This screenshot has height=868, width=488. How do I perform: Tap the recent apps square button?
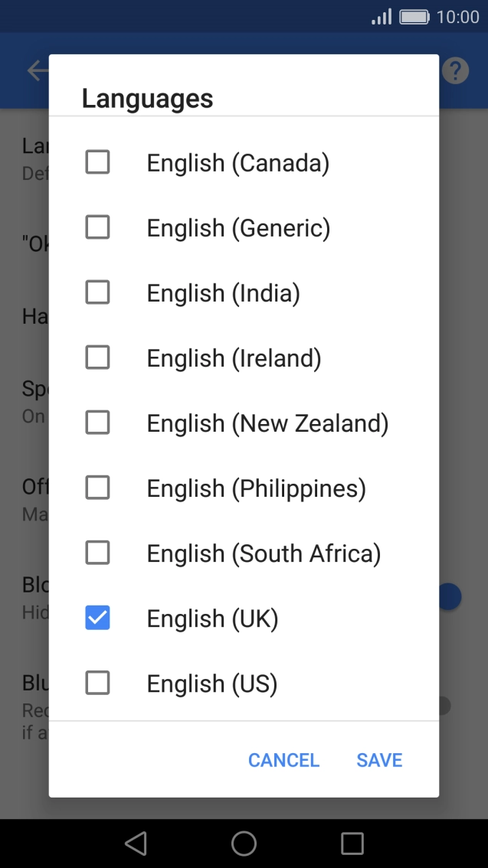click(x=352, y=844)
